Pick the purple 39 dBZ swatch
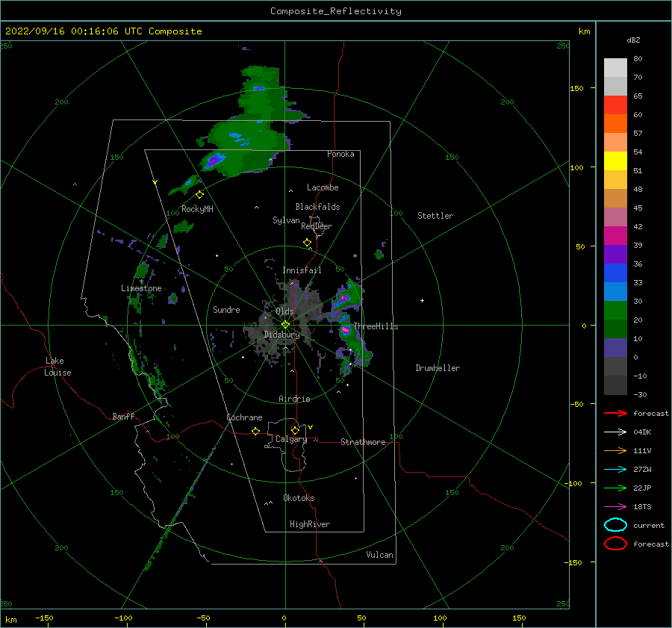The width and height of the screenshot is (672, 628). tap(615, 254)
